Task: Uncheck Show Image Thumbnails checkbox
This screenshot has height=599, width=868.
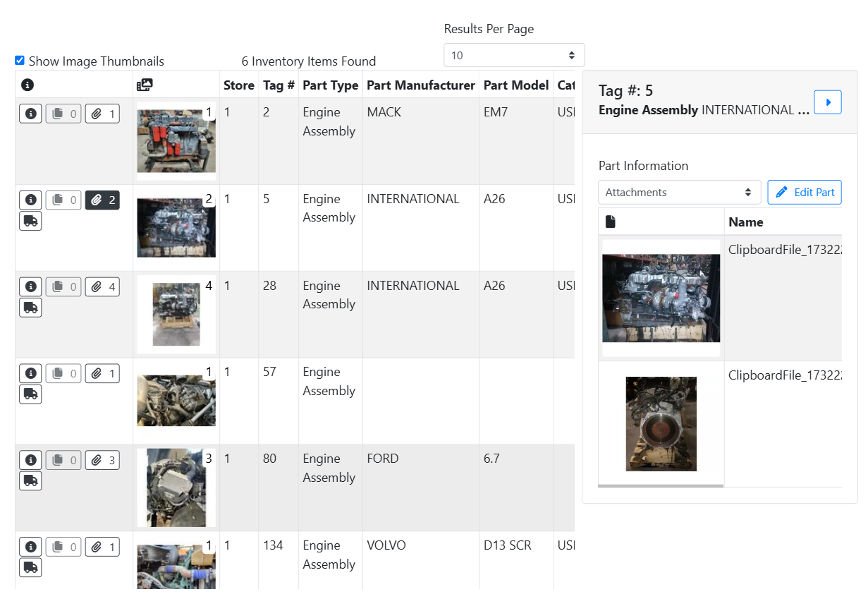Action: pos(20,61)
